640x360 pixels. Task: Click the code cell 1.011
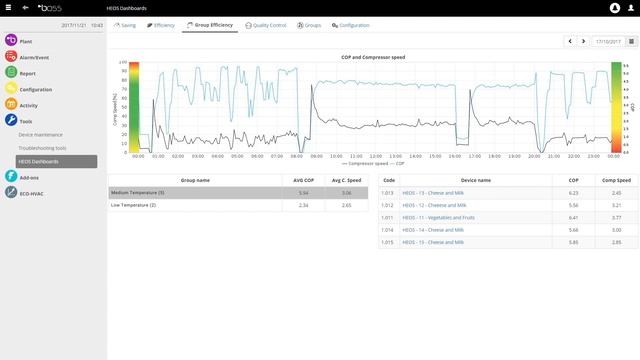click(387, 218)
